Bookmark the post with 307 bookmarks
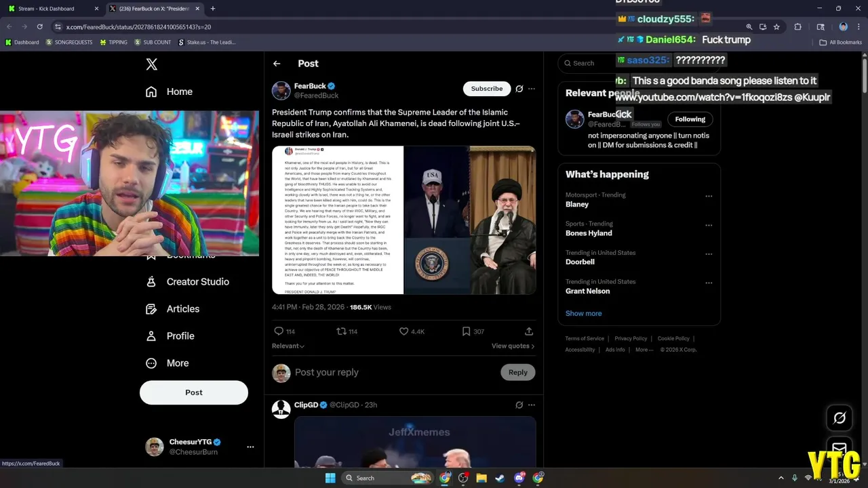Image resolution: width=868 pixels, height=488 pixels. [467, 331]
